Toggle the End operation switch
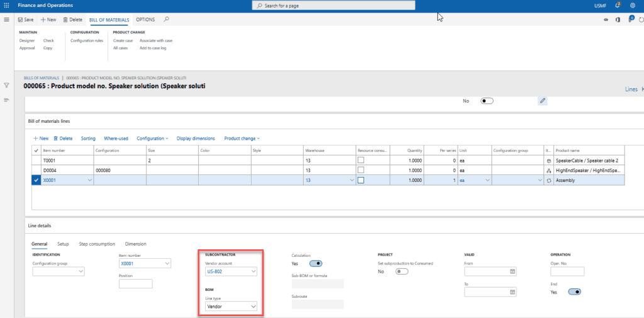The height and width of the screenshot is (318, 644). pos(574,292)
